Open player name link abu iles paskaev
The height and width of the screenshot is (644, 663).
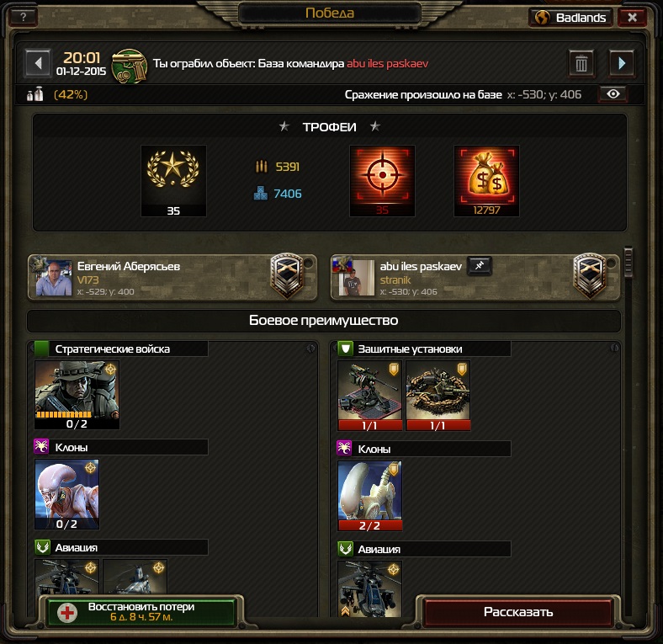(x=387, y=63)
